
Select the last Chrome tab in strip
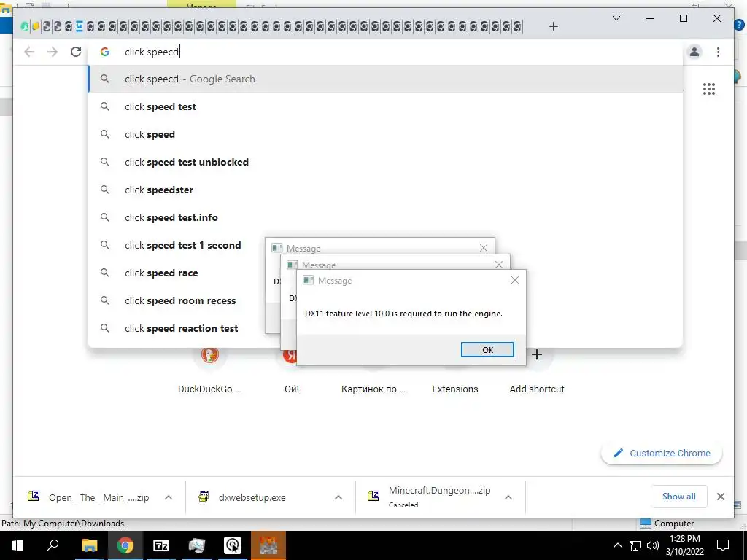[x=517, y=27]
